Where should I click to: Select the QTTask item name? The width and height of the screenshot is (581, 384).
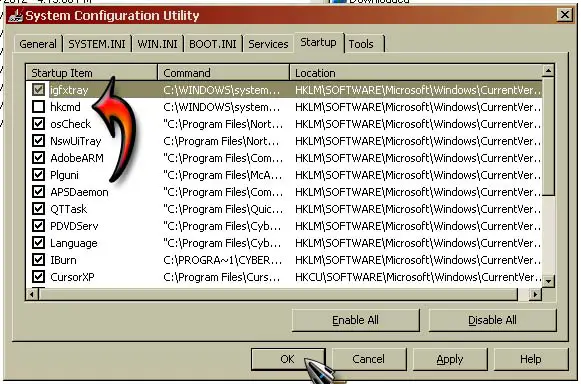tap(69, 209)
